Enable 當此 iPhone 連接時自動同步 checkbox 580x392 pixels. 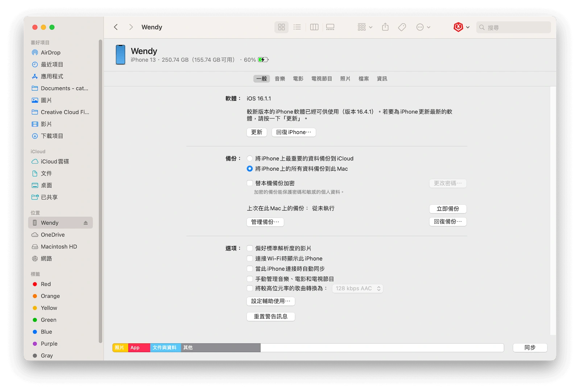tap(250, 268)
